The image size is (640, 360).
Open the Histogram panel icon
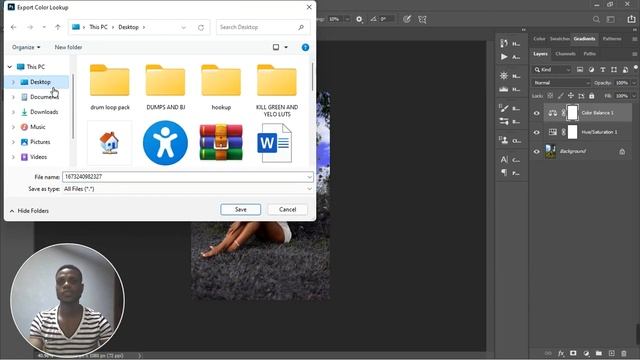tap(504, 89)
